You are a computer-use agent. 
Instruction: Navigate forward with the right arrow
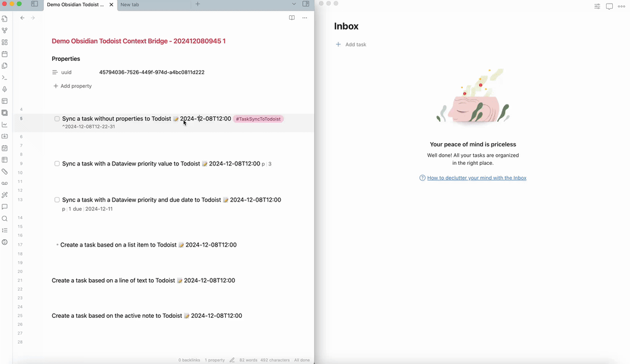click(x=33, y=18)
